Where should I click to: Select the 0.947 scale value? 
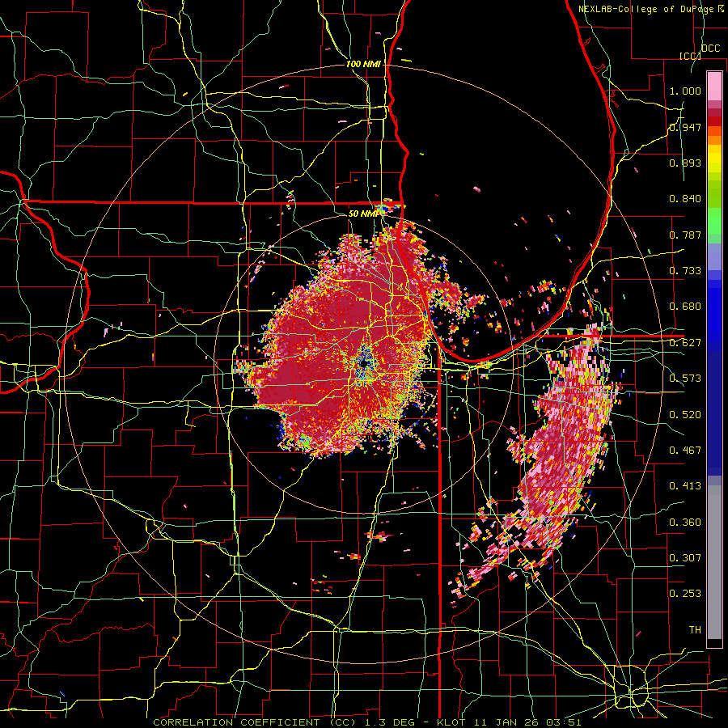click(x=685, y=127)
